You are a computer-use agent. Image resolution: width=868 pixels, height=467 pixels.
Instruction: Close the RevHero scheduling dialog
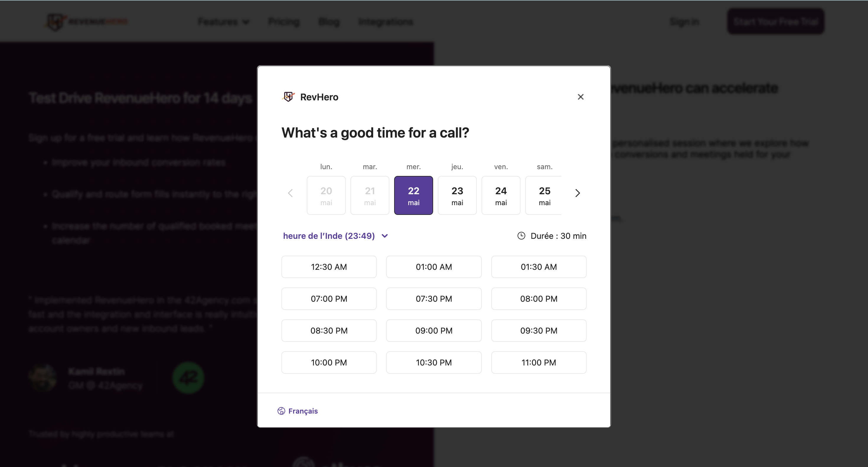[580, 97]
